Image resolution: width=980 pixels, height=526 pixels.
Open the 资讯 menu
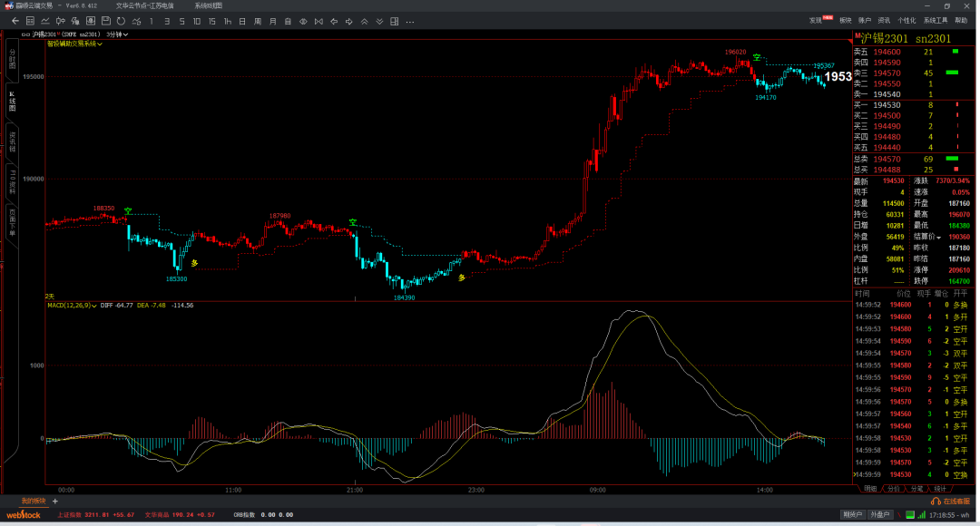click(x=885, y=21)
